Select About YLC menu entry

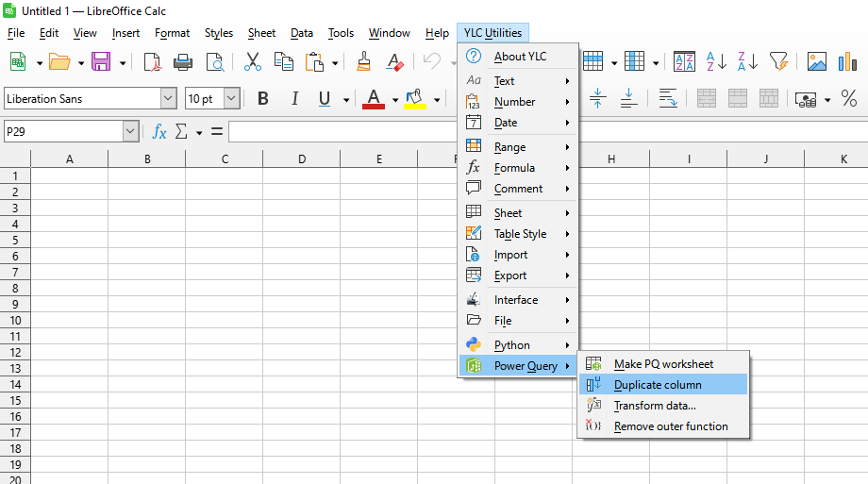point(518,57)
